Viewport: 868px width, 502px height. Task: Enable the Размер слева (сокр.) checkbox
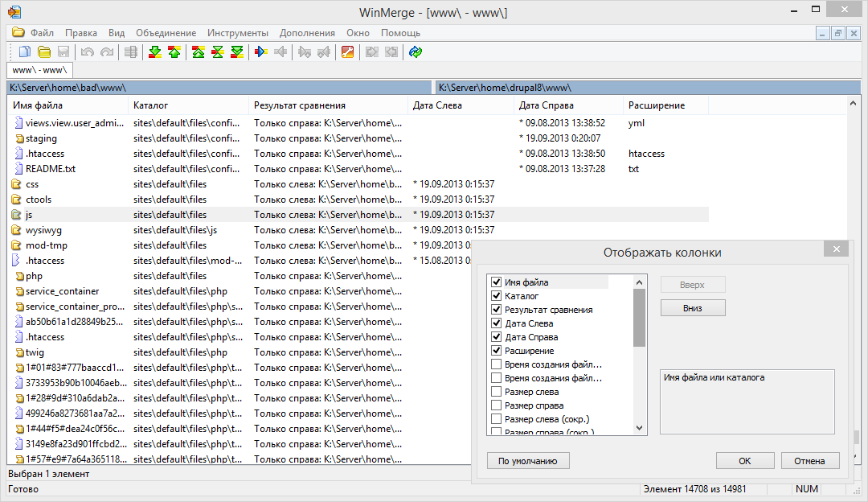[x=497, y=419]
